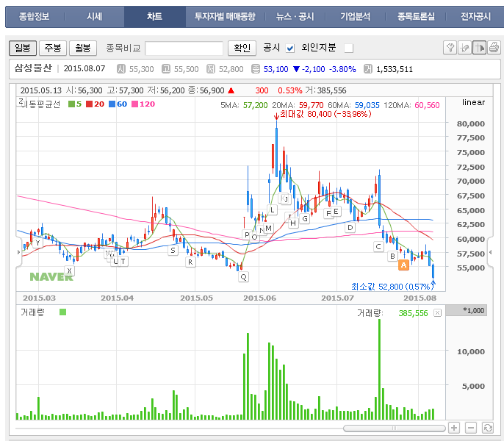
Task: Select the 일봉 daily candle button
Action: tap(23, 49)
